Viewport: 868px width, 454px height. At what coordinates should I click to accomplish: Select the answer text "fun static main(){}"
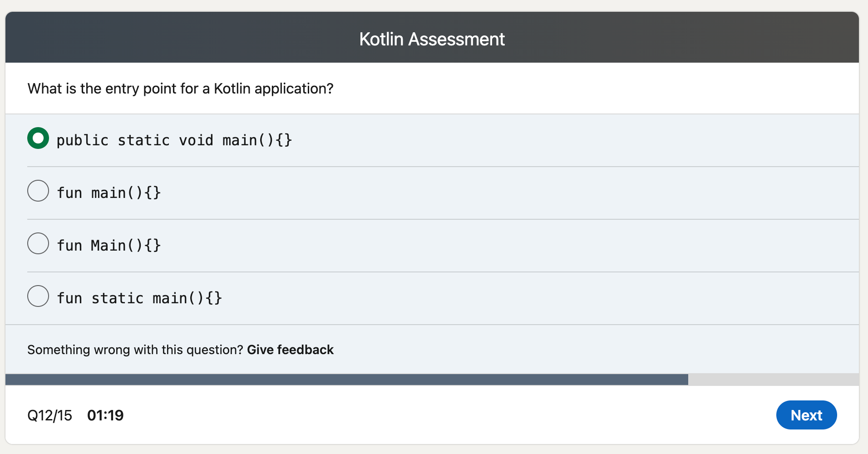tap(139, 297)
